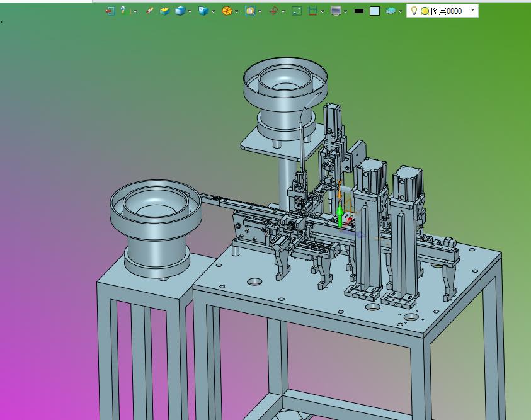Click the magnifier zoom icon

pyautogui.click(x=250, y=11)
